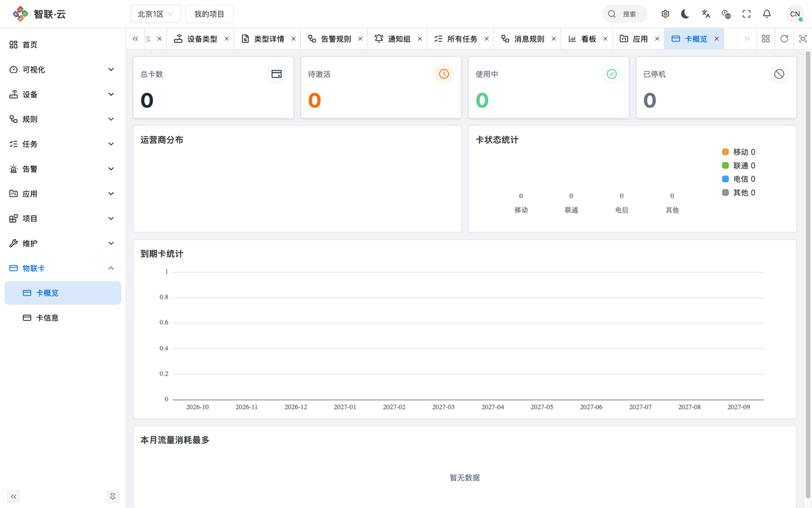The image size is (812, 508).
Task: Click the 使用中 checkmark icon
Action: click(x=612, y=74)
